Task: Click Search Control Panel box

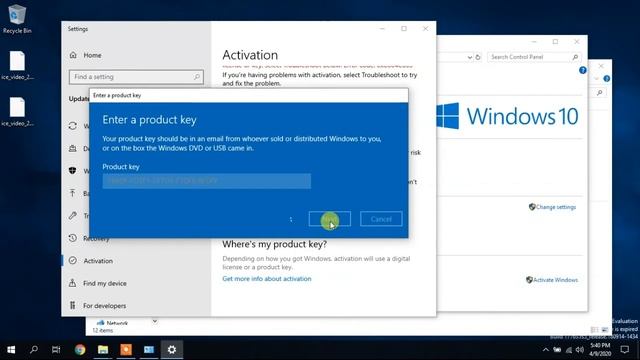Action: pyautogui.click(x=533, y=57)
